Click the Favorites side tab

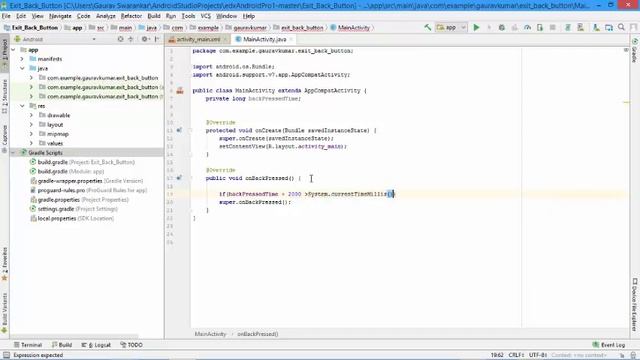pos(4,264)
